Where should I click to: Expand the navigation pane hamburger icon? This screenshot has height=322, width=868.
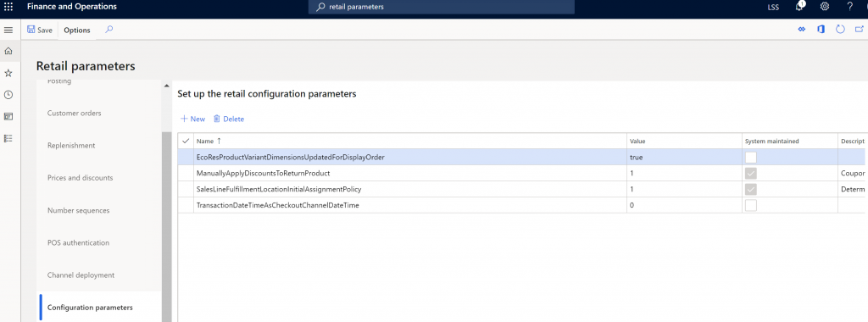coord(8,30)
